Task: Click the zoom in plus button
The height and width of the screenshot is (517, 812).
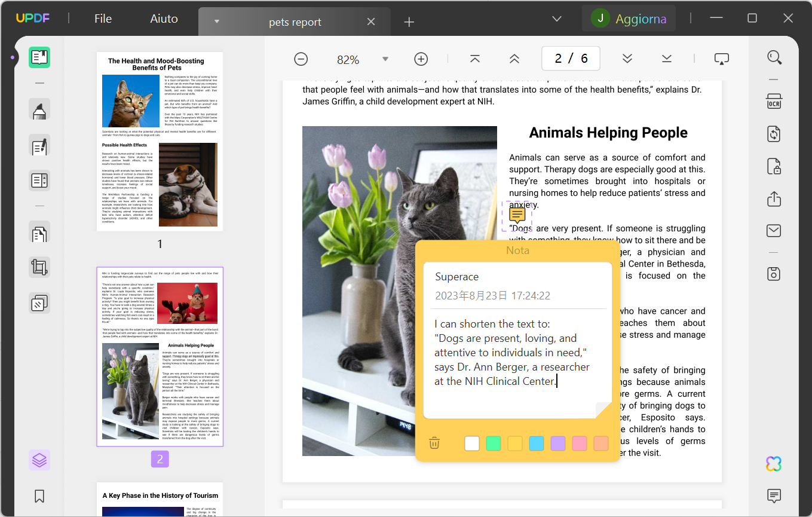Action: point(421,59)
